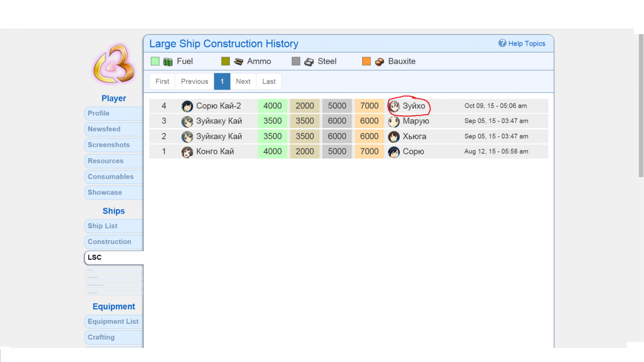Viewport: 644px width, 362px height.
Task: Open the Help Topics link
Action: pos(526,44)
